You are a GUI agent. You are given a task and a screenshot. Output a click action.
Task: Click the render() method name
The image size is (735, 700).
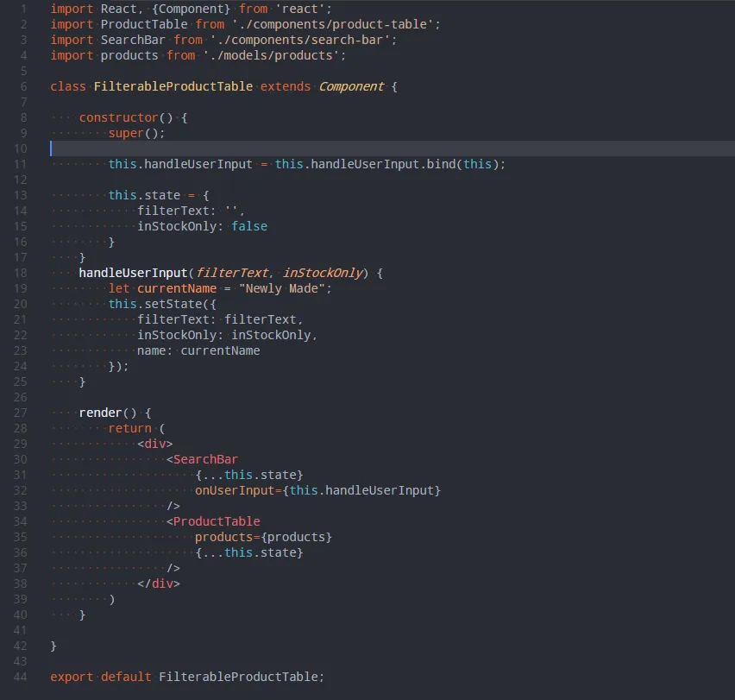tap(100, 413)
